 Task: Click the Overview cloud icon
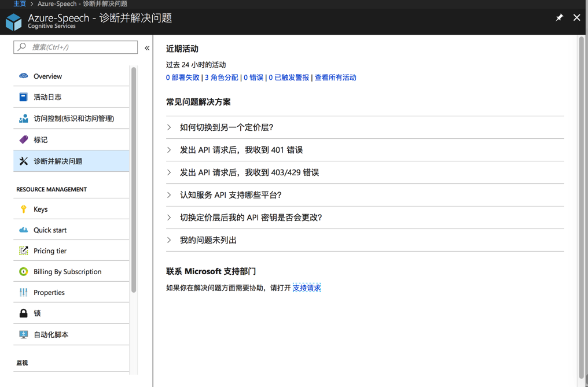click(23, 76)
